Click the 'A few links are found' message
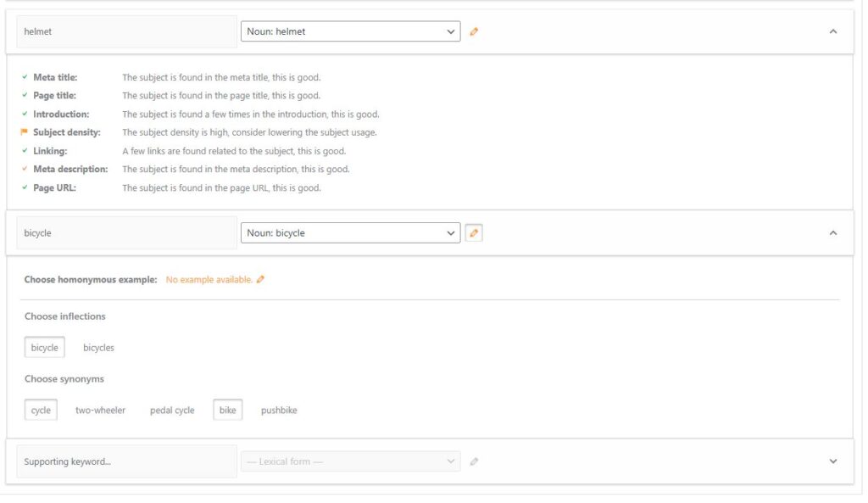Screen dimensions: 868x503 point(234,151)
